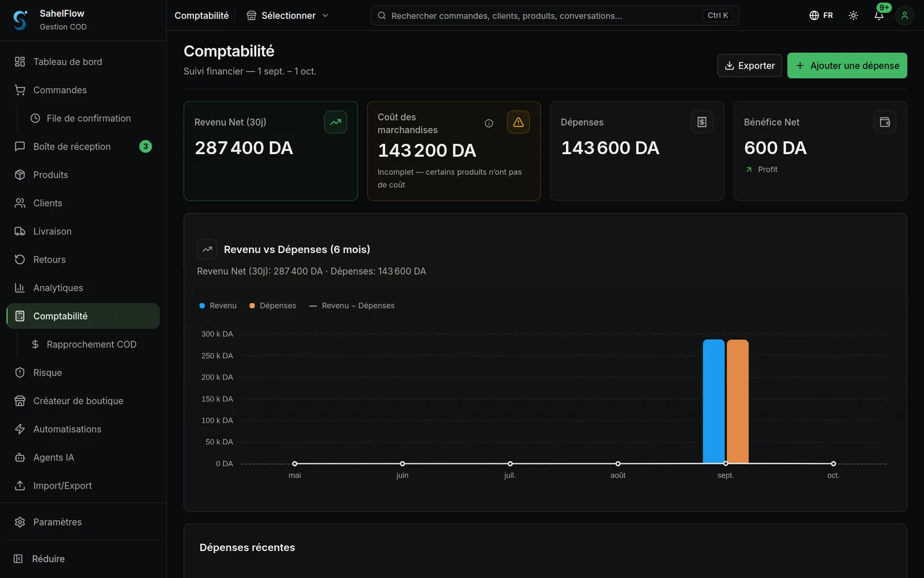Collapse the sidebar with Réduire
Screen dimensions: 924x578
coord(83,559)
